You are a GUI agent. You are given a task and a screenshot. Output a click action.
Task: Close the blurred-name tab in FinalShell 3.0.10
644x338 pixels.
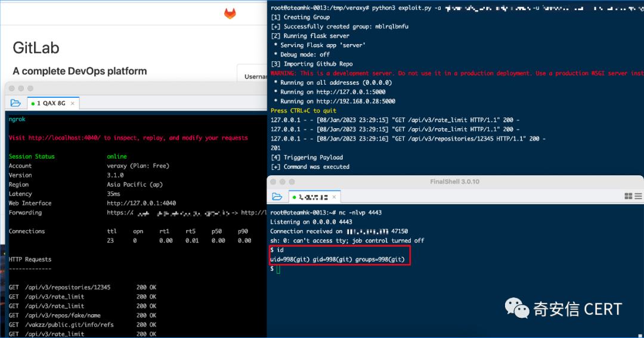coord(335,197)
